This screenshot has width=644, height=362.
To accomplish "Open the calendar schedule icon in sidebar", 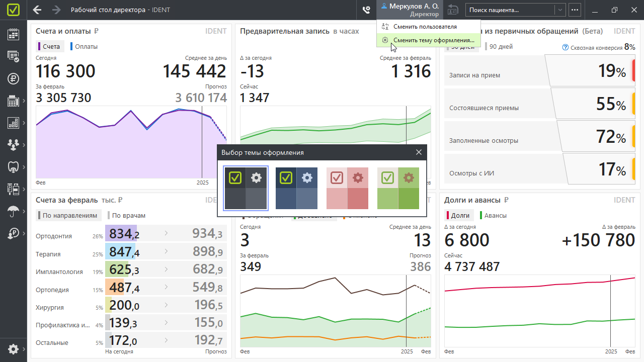I will pyautogui.click(x=13, y=34).
